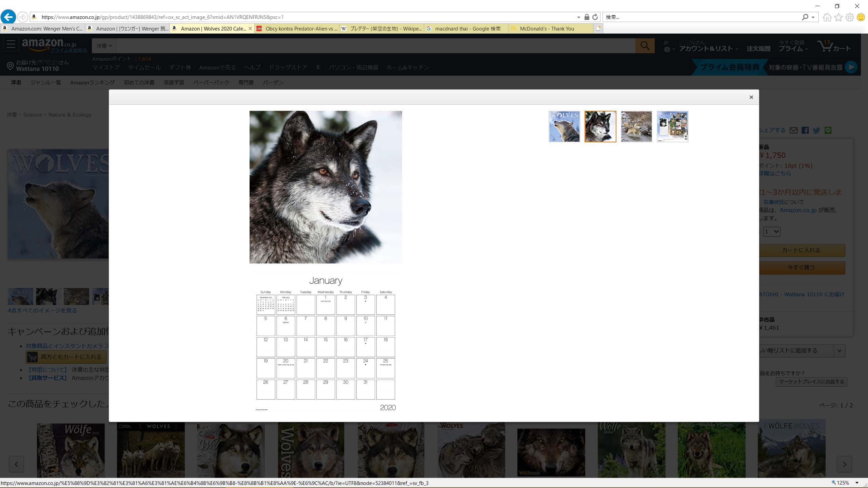868x488 pixels.
Task: Open 注文履歴 order history
Action: point(758,48)
